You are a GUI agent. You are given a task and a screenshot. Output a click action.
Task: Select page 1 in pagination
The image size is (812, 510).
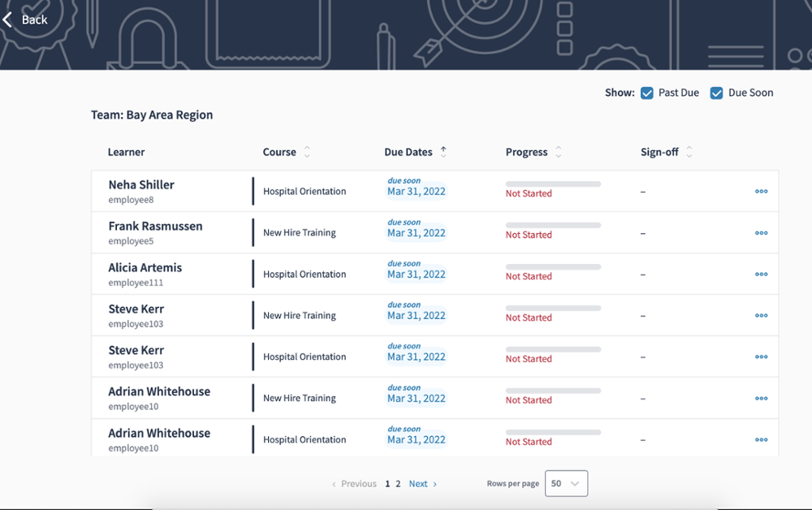click(x=387, y=484)
